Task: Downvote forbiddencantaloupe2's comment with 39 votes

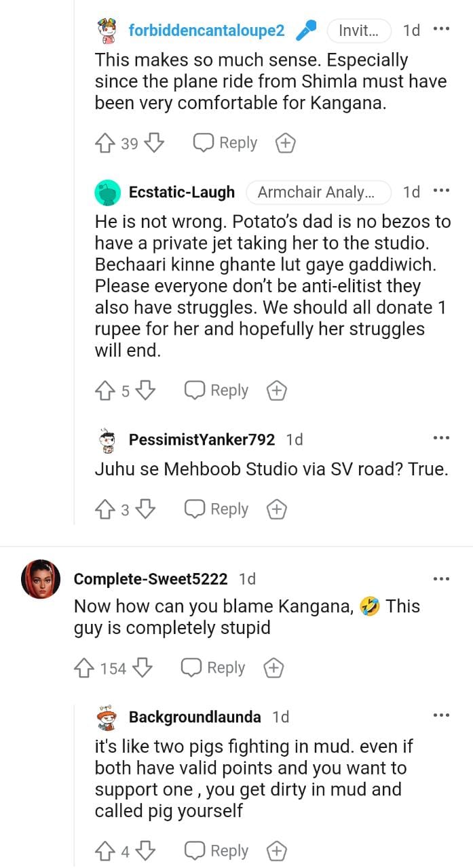Action: [155, 143]
